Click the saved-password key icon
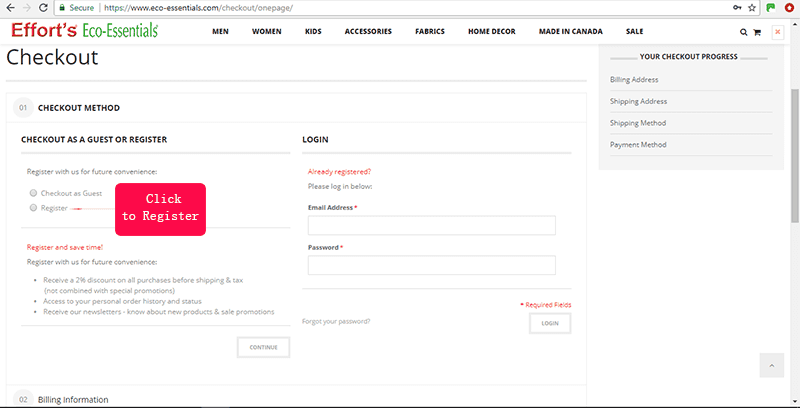The height and width of the screenshot is (408, 800). (x=736, y=8)
